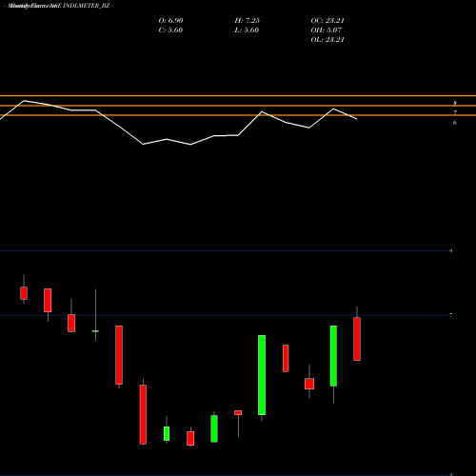
Task: Click the doji candle with the long upper wick
Action: [95, 331]
